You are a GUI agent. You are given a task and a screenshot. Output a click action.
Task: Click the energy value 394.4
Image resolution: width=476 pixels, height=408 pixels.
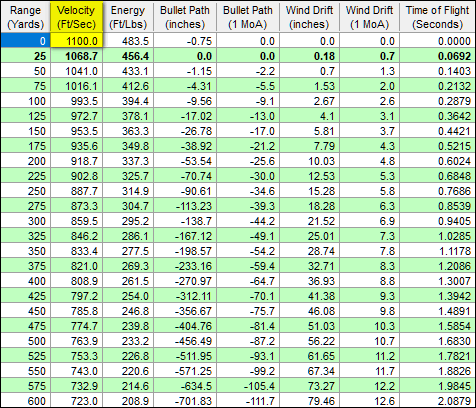[x=128, y=101]
